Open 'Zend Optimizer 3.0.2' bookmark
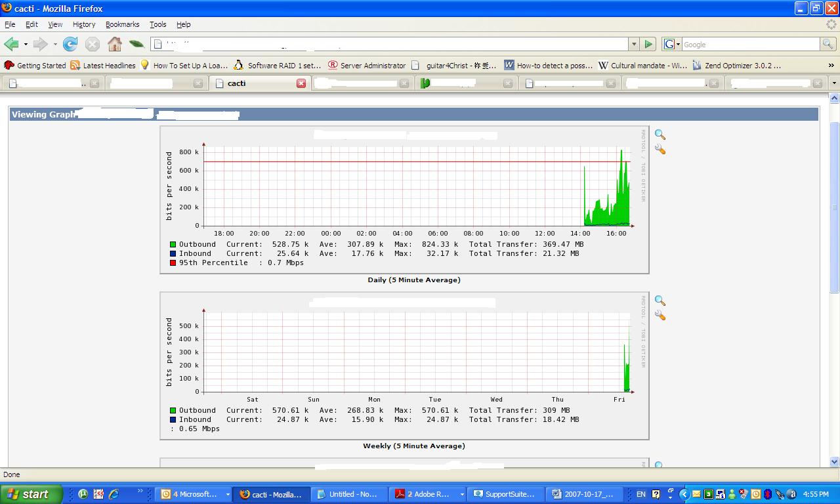This screenshot has height=504, width=840. point(737,65)
